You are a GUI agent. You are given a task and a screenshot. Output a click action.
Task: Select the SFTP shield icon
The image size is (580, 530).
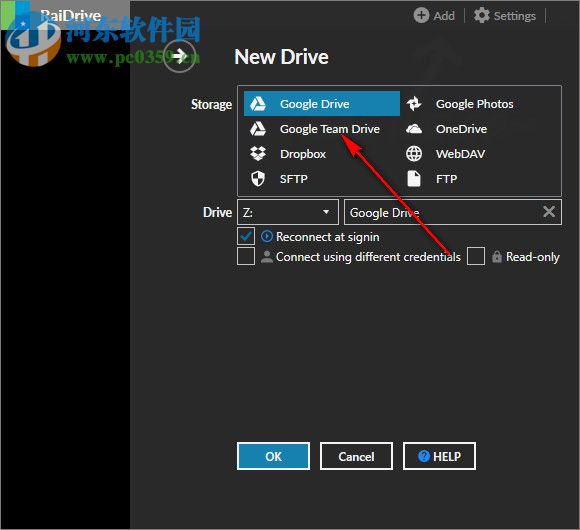click(258, 179)
